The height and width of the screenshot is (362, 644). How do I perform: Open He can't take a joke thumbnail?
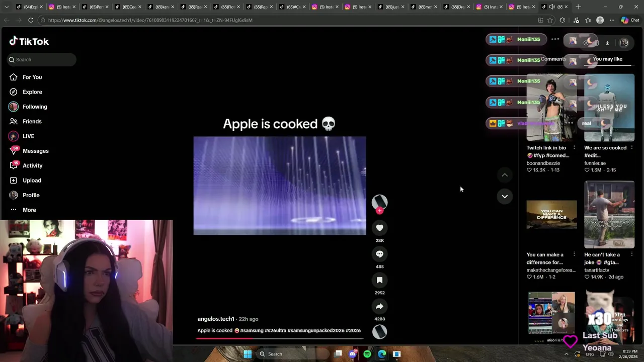[609, 215]
